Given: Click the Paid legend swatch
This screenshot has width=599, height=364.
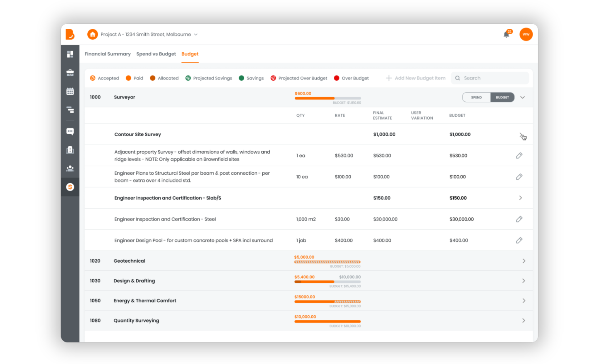Looking at the screenshot, I should (x=128, y=78).
